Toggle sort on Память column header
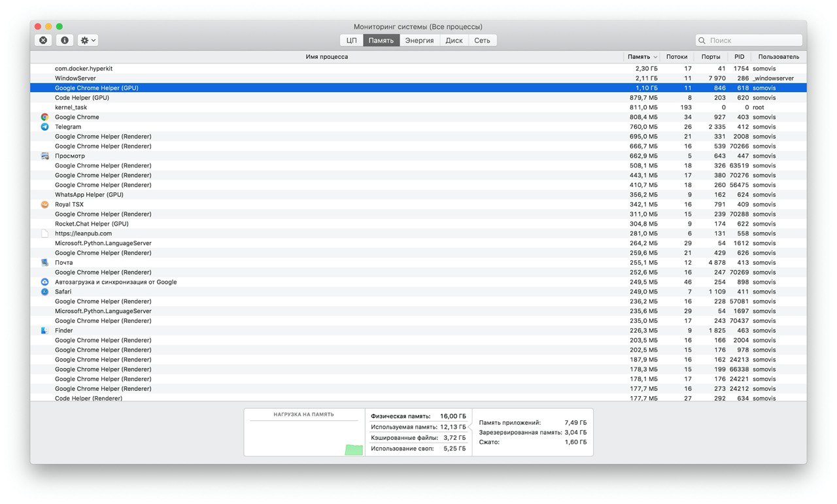 (x=642, y=57)
